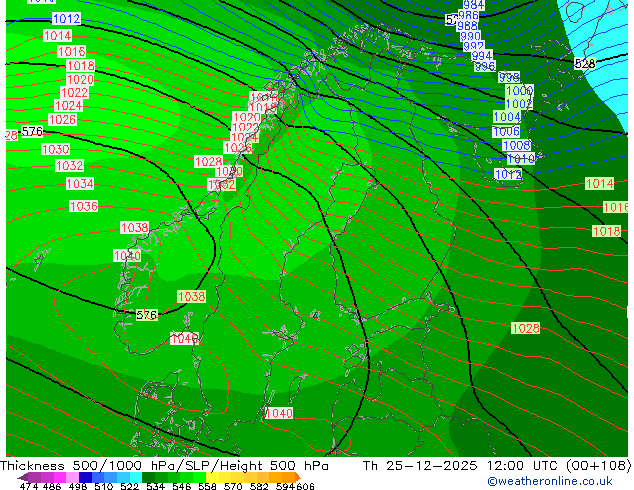Click the blue 1006 isobar label
634x490 pixels.
coord(506,131)
